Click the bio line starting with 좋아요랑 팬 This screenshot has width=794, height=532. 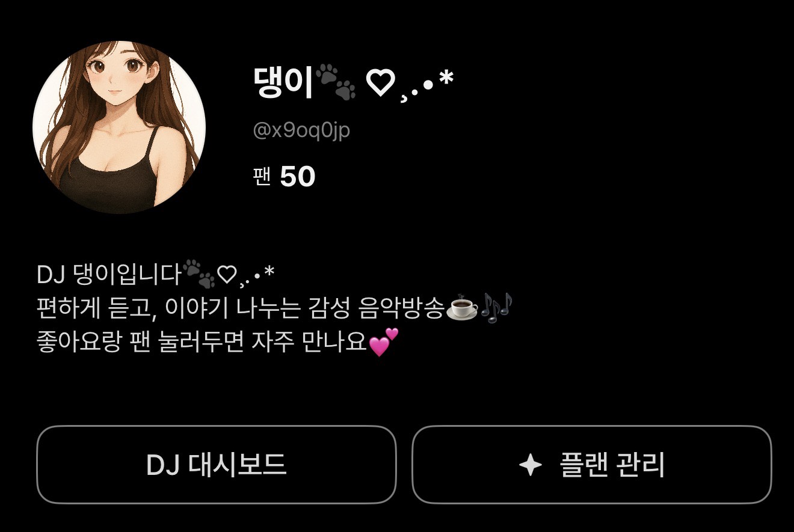tap(218, 343)
